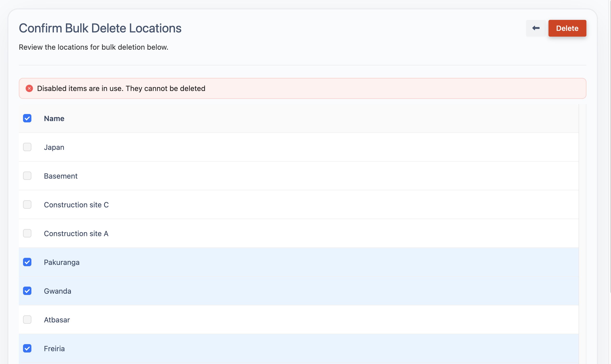The image size is (611, 364).
Task: Click the Atbasar row checkbox
Action: pos(27,320)
